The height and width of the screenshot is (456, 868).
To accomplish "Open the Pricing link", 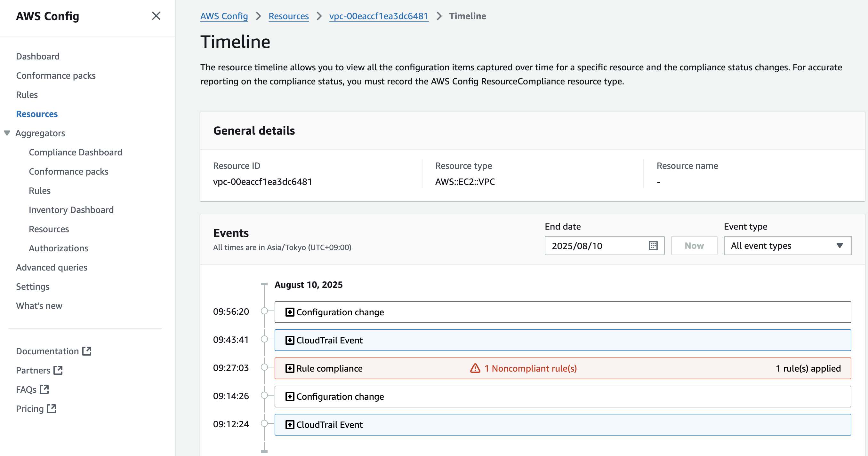I will [x=30, y=409].
